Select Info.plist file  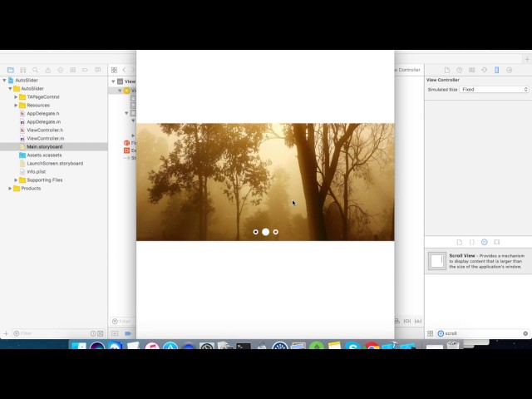(x=37, y=172)
